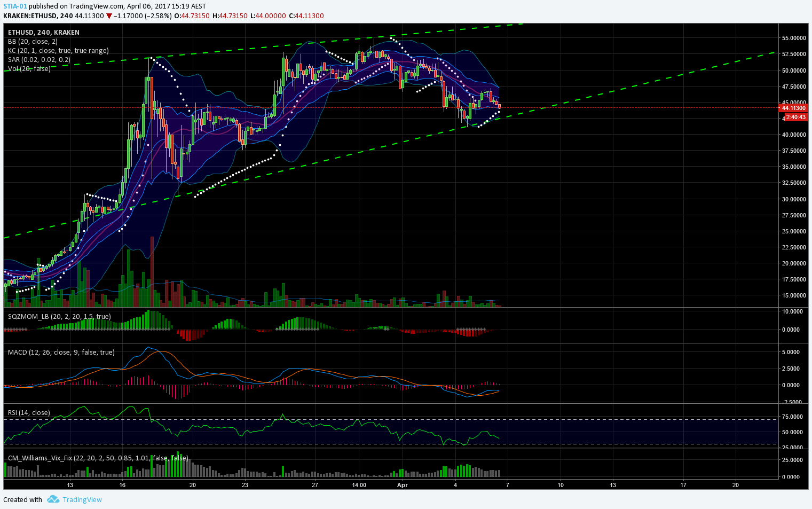
Task: Click the 10.0000 label on SQZMOM axis
Action: click(x=793, y=311)
